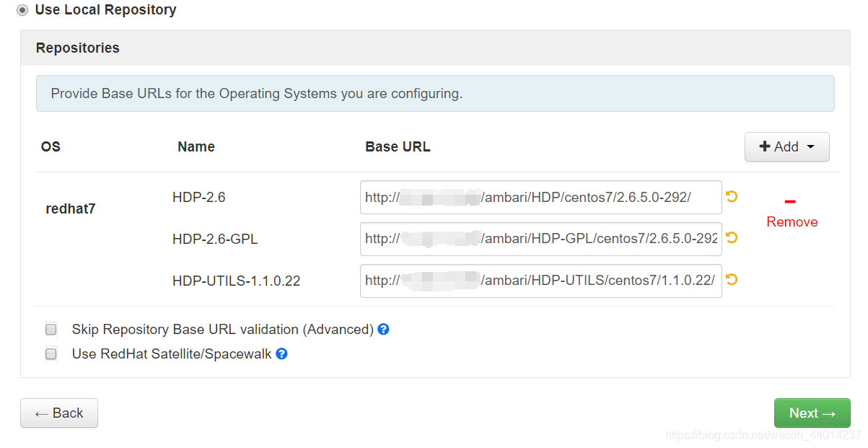The height and width of the screenshot is (448, 868).
Task: Click into HDP-UTILS-1.1.0.22 URL field
Action: click(x=541, y=281)
